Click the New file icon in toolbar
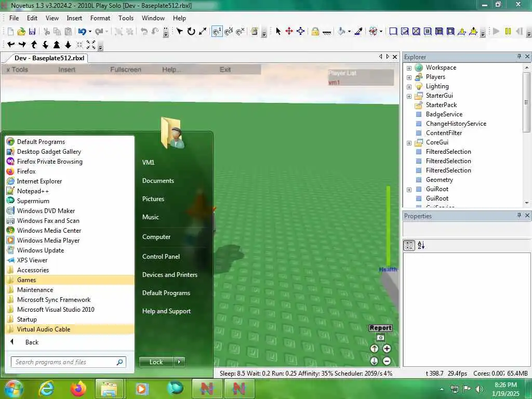 click(x=10, y=32)
